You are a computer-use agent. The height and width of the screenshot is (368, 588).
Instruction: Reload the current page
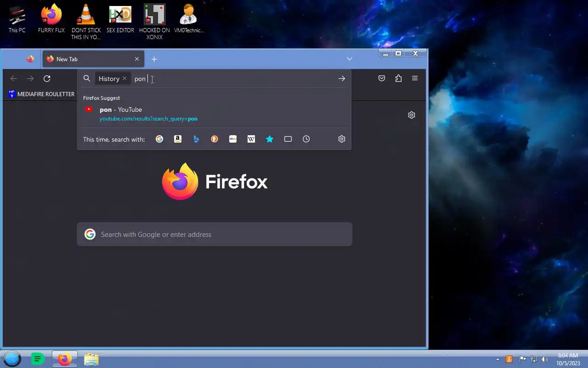tap(47, 79)
